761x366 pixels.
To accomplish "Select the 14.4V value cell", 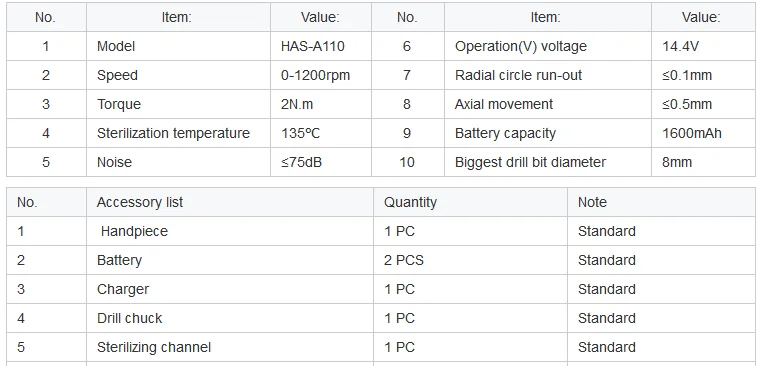I will (x=703, y=46).
